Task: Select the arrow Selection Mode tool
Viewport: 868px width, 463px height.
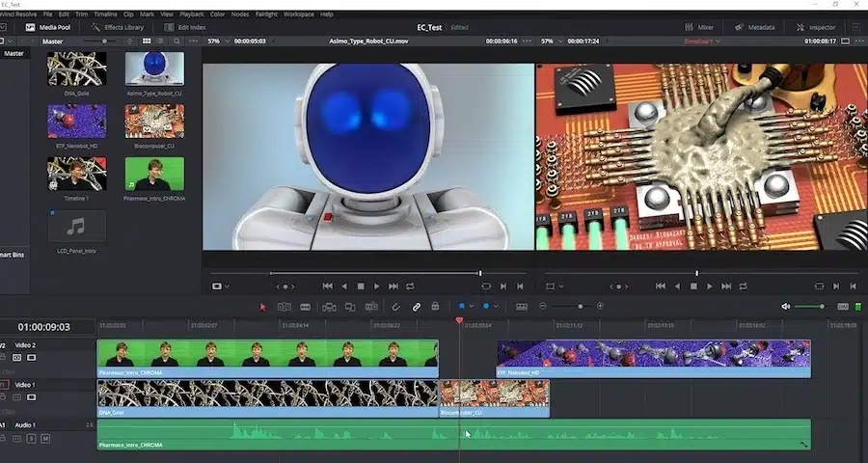Action: coord(263,307)
